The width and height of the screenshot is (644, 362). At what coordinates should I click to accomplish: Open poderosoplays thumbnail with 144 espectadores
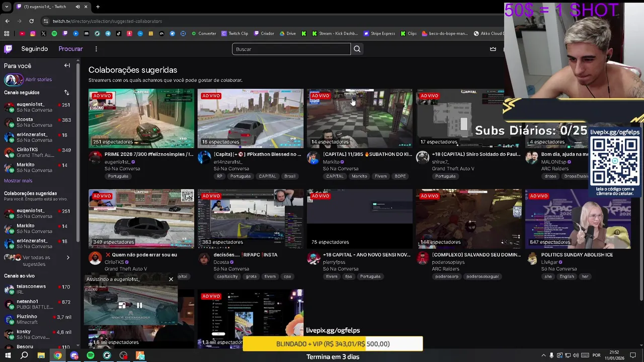(x=469, y=219)
